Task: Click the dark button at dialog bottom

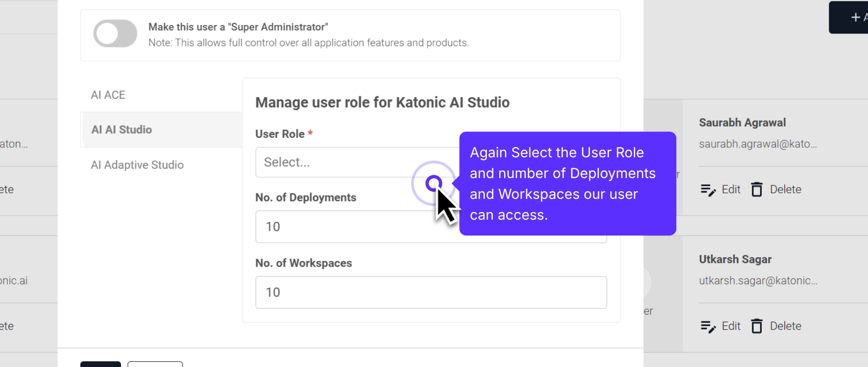Action: click(101, 364)
